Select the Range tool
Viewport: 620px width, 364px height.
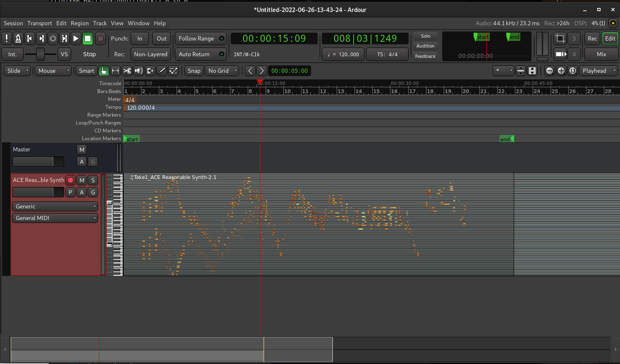[115, 71]
